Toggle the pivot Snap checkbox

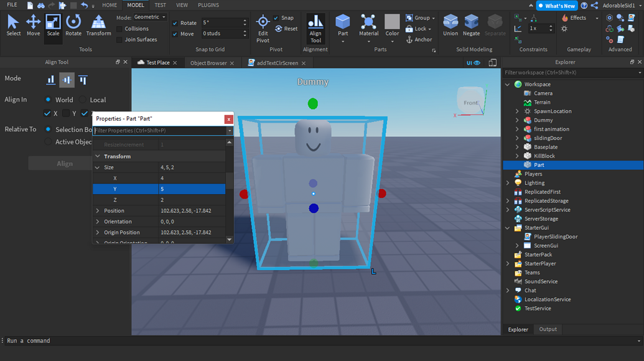(x=276, y=18)
